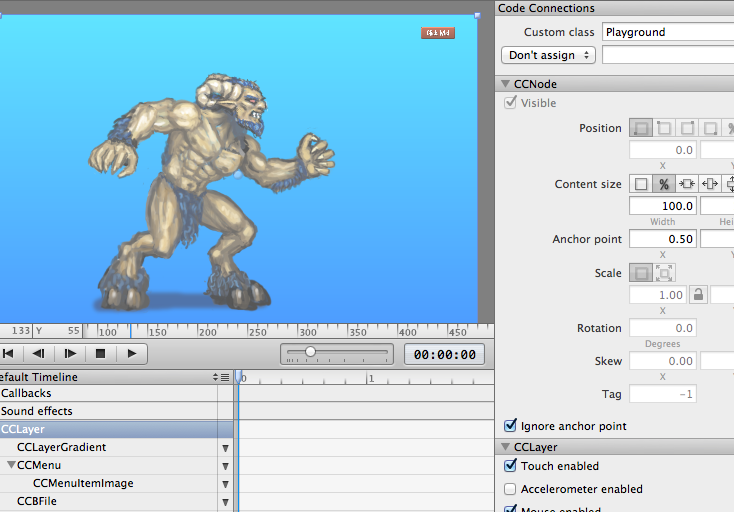
Task: Adjust the timeline zoom slider
Action: pyautogui.click(x=310, y=351)
